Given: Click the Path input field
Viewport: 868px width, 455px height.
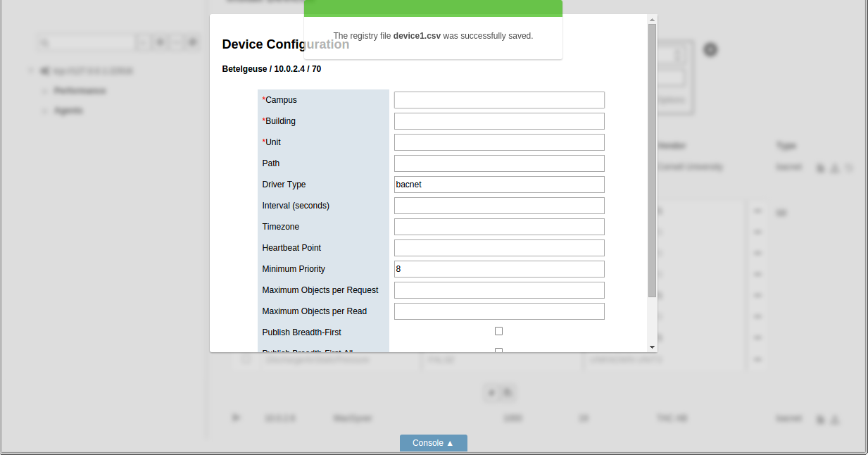Looking at the screenshot, I should (x=499, y=163).
